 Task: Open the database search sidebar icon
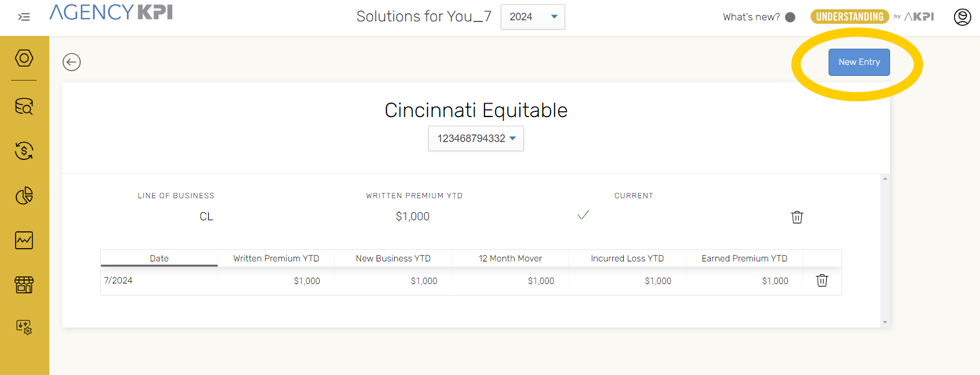pyautogui.click(x=24, y=106)
